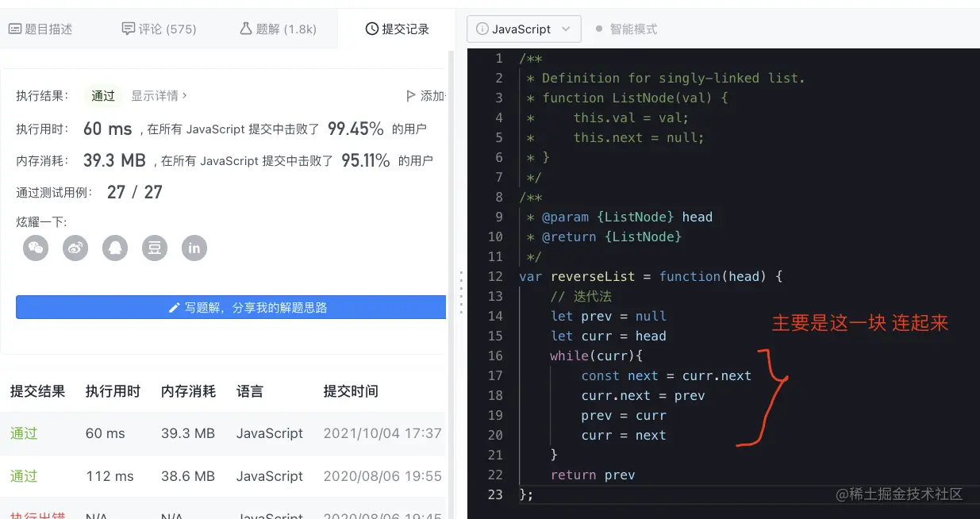The height and width of the screenshot is (519, 980).
Task: Place cursor on 'return prev' line
Action: (593, 475)
